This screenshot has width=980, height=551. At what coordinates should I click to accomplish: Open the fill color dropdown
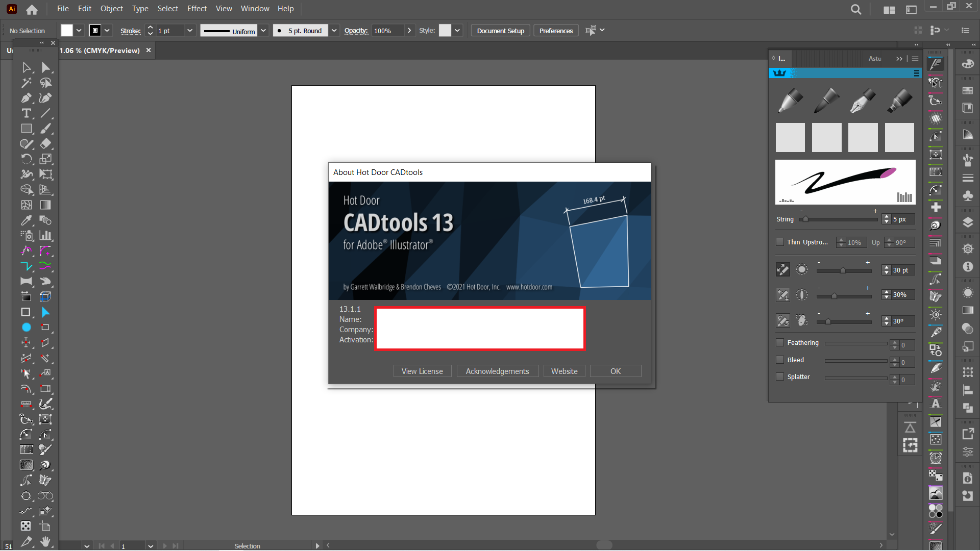[x=79, y=31]
